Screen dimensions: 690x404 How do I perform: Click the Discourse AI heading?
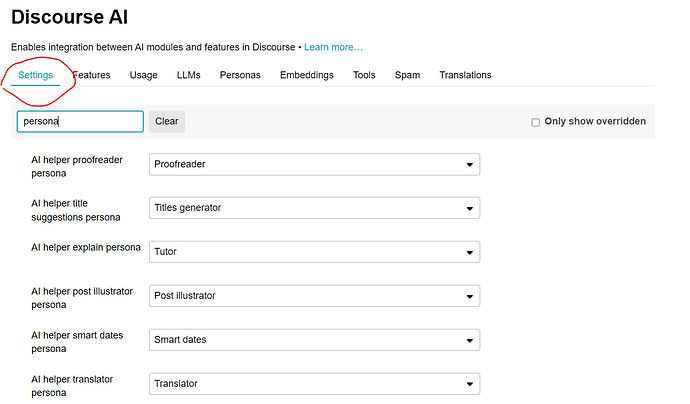70,17
